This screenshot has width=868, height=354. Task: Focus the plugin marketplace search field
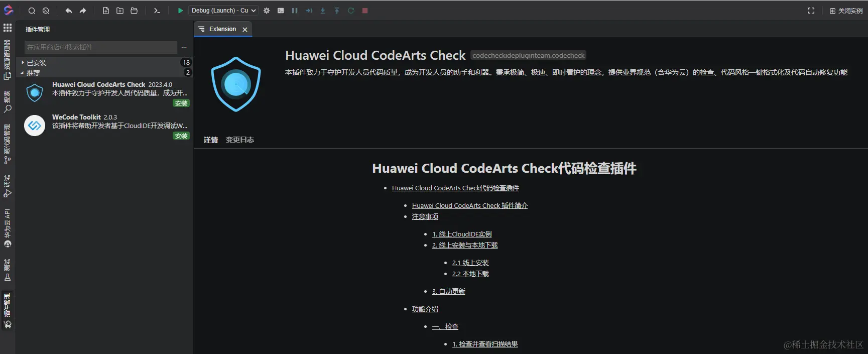click(x=100, y=47)
